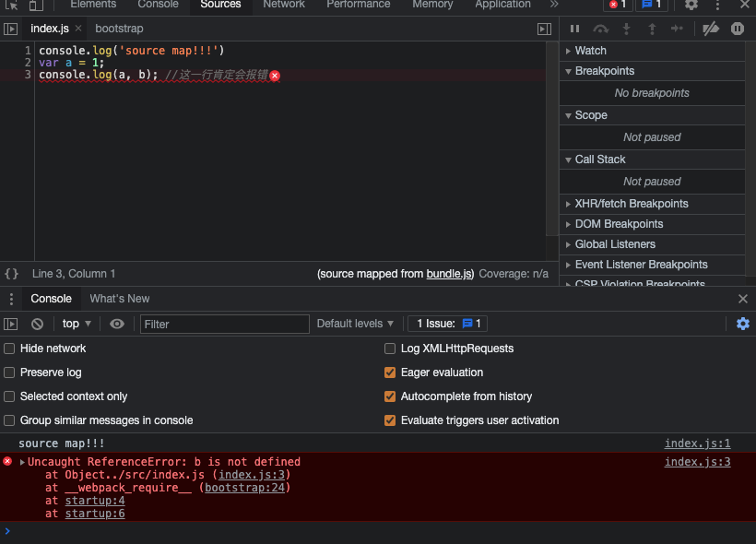Pause script execution
The height and width of the screenshot is (544, 756).
(574, 29)
